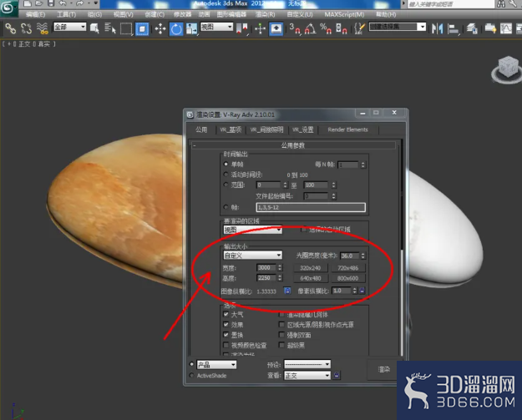Select the 范围 radio button
Image resolution: width=522 pixels, height=420 pixels.
coord(226,185)
